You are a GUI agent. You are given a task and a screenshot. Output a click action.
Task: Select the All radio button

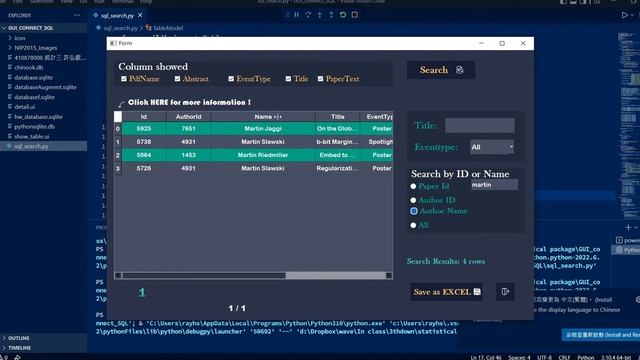413,225
